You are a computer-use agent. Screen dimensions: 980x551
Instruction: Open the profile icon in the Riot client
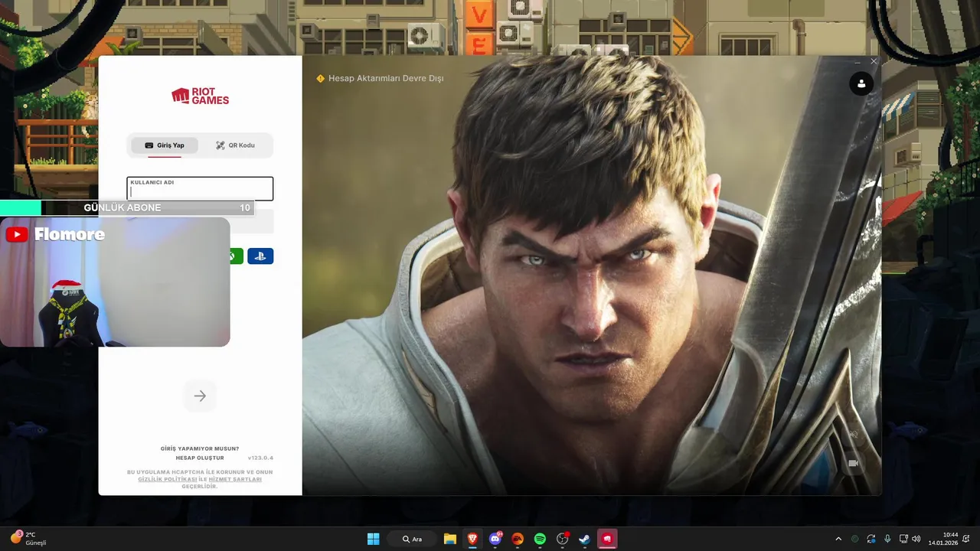(861, 84)
